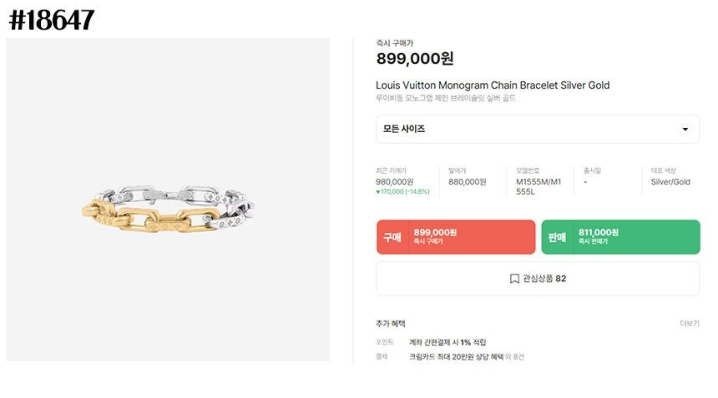This screenshot has width=718, height=398.
Task: Open the 모든 사이즈 size dropdown
Action: click(538, 129)
